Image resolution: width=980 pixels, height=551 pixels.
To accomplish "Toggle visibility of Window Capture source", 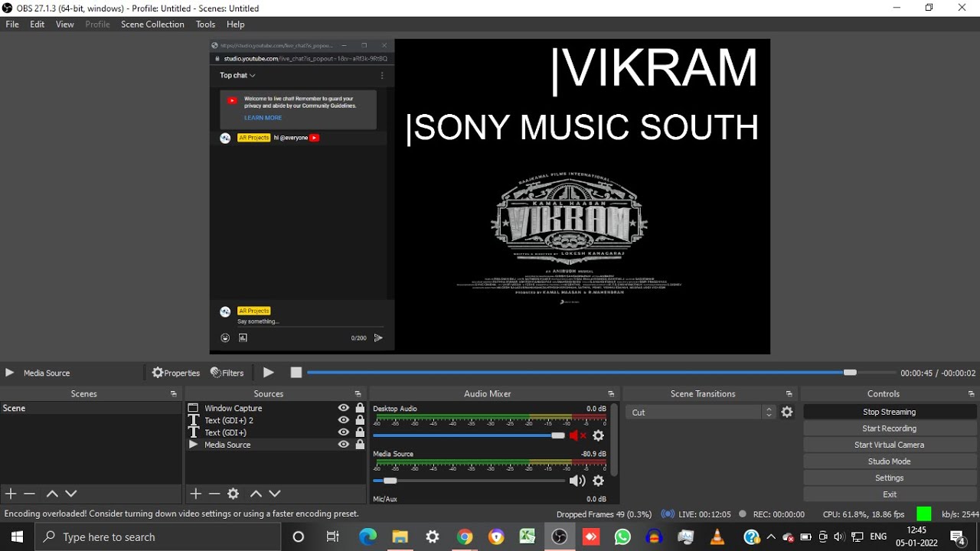I will pyautogui.click(x=344, y=408).
